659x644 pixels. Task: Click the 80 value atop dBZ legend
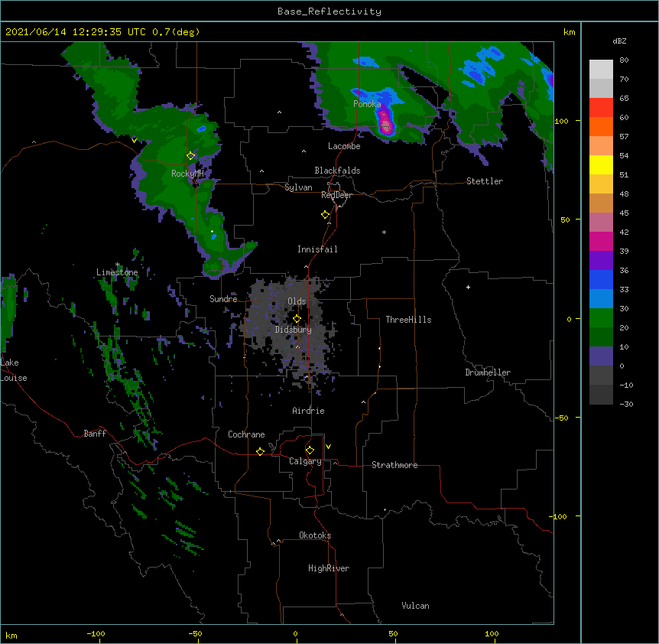click(624, 60)
